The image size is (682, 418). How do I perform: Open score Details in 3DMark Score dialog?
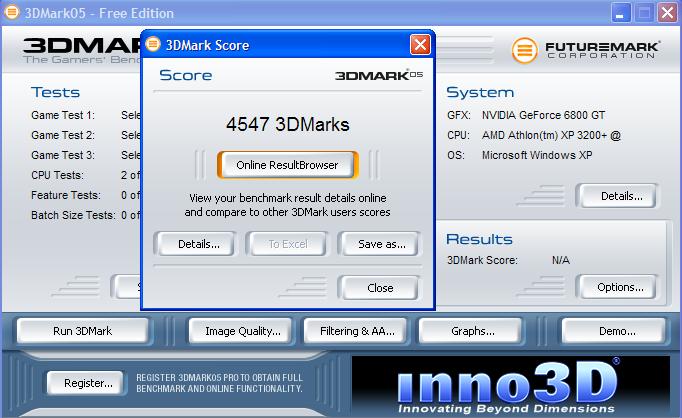tap(198, 244)
